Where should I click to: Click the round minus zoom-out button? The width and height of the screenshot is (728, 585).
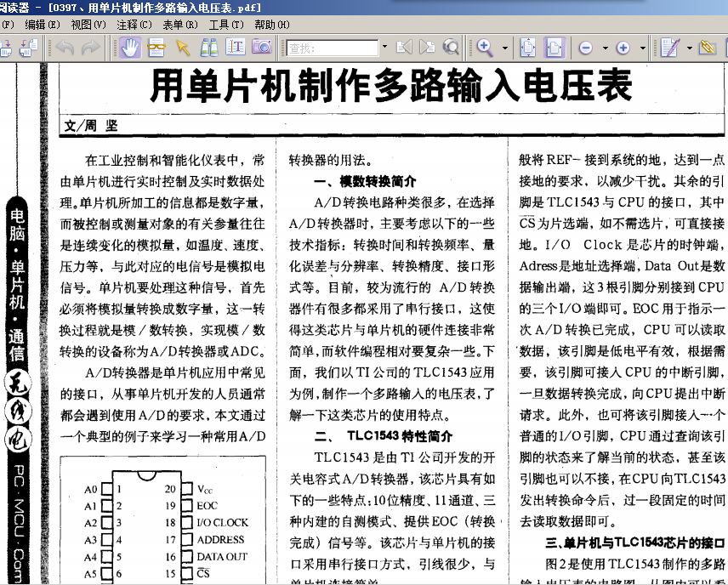585,48
